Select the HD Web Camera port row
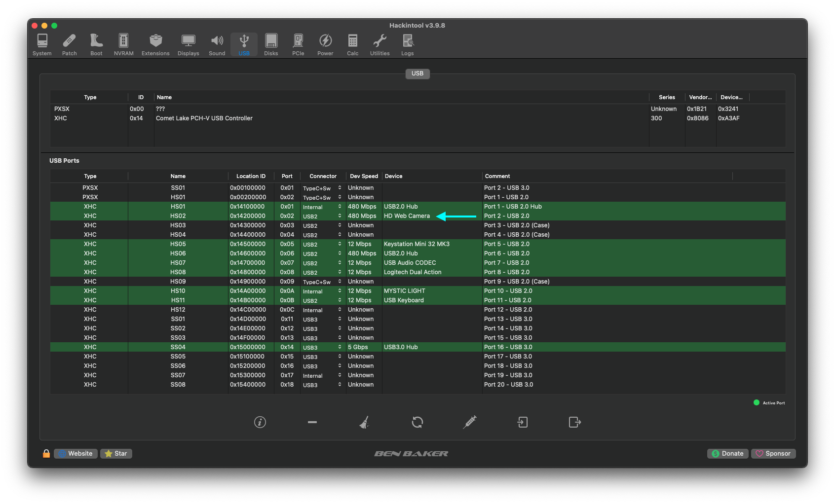 pos(408,216)
